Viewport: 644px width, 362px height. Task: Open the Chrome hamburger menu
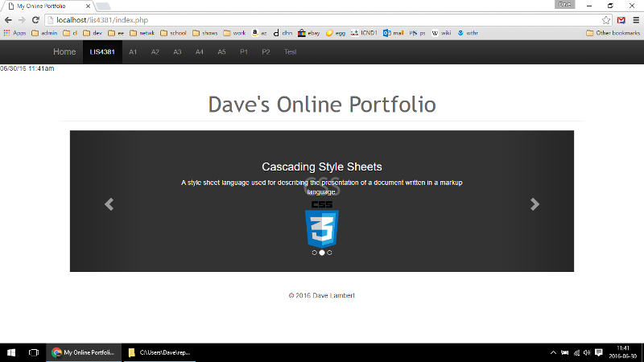tap(636, 20)
